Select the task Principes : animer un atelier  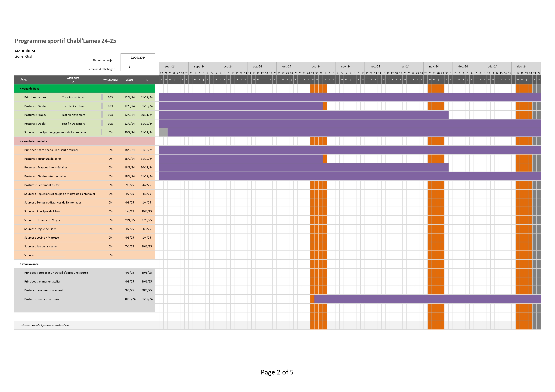[42, 282]
